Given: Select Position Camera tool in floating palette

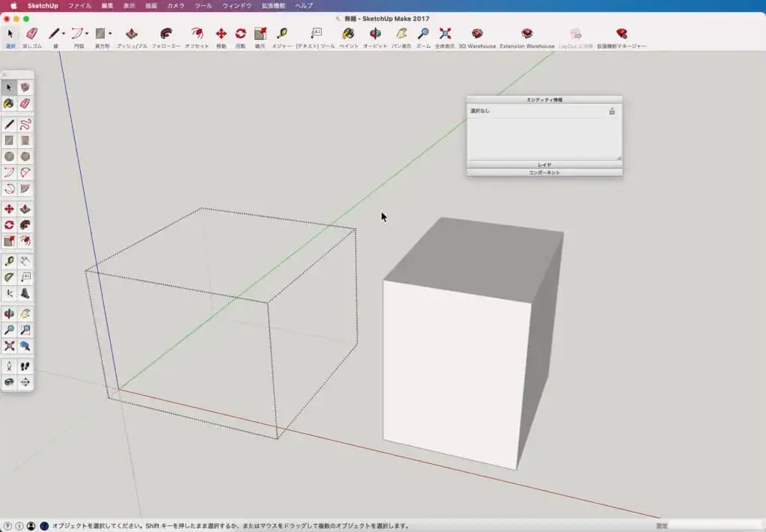Looking at the screenshot, I should pyautogui.click(x=9, y=366).
